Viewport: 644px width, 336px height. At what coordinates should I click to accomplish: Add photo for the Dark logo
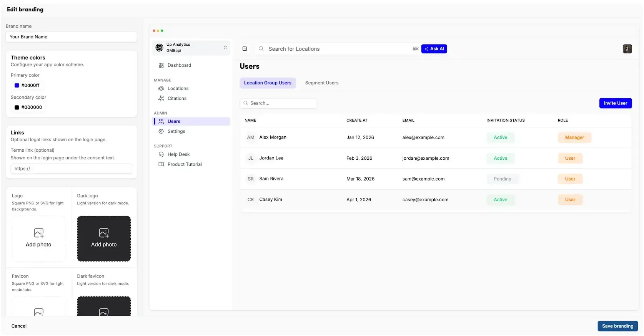click(104, 238)
